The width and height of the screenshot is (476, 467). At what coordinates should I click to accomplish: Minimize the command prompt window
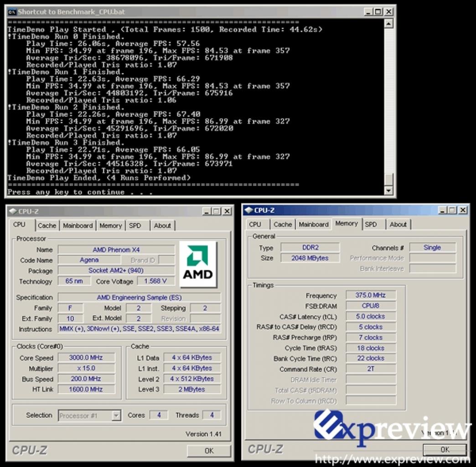[x=368, y=12]
